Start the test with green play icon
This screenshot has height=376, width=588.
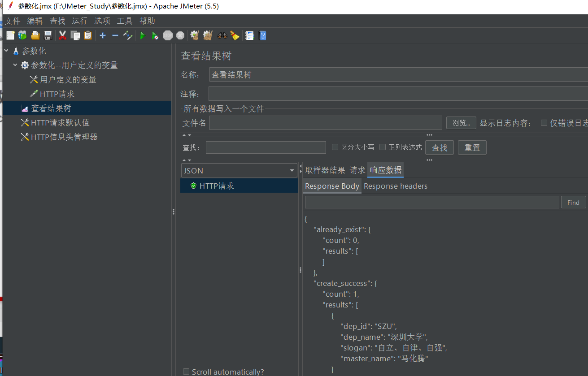click(143, 35)
